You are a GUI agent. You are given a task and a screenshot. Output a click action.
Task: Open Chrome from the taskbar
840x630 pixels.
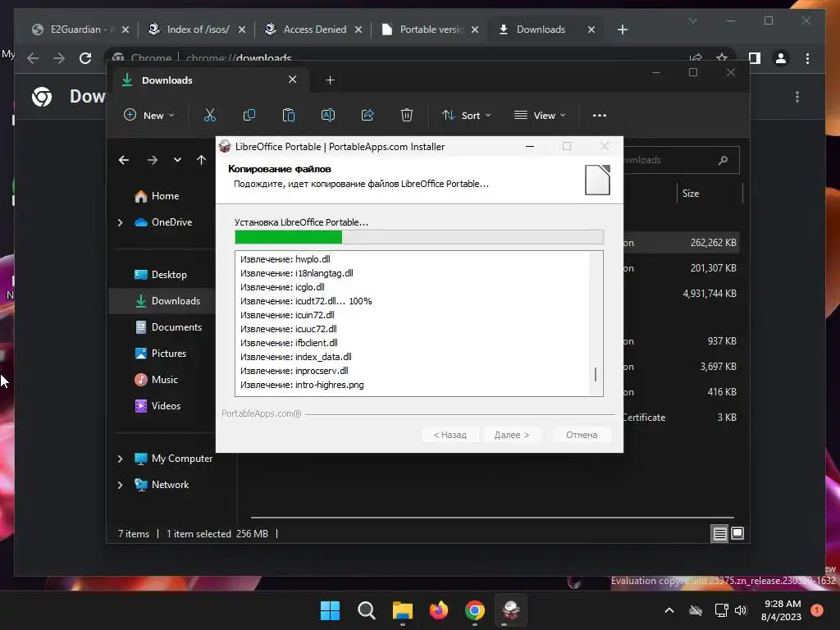coord(475,610)
